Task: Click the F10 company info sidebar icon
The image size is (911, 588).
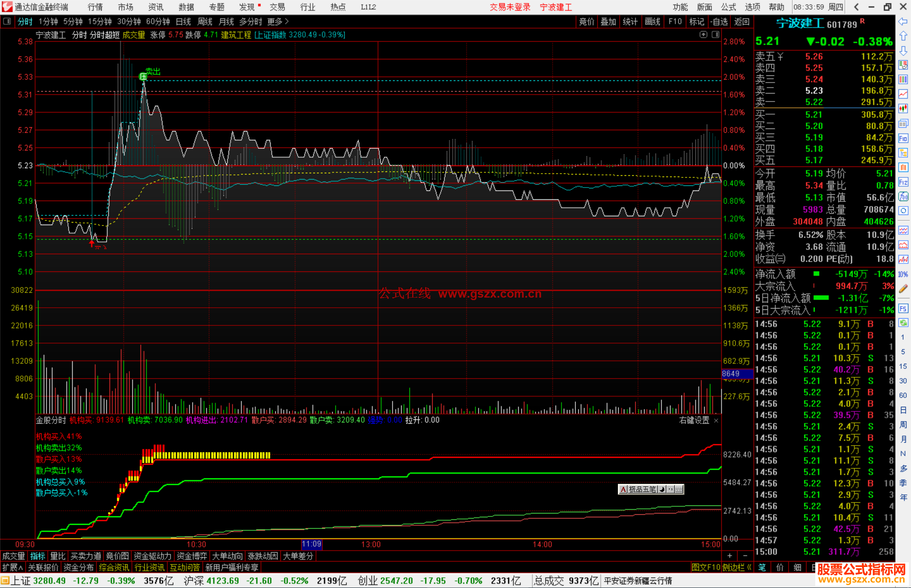Action: 903,138
